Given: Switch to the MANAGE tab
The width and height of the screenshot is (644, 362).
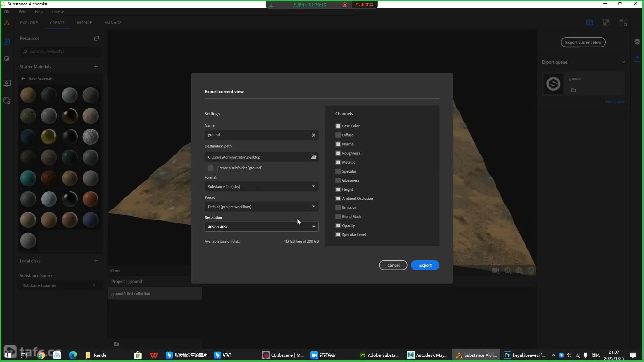Looking at the screenshot, I should point(113,23).
